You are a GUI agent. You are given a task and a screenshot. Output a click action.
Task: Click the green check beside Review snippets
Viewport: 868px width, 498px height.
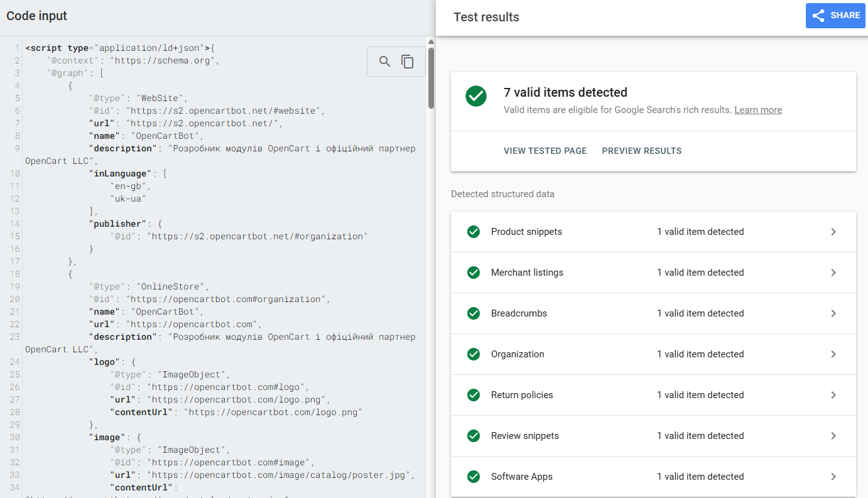pos(474,436)
